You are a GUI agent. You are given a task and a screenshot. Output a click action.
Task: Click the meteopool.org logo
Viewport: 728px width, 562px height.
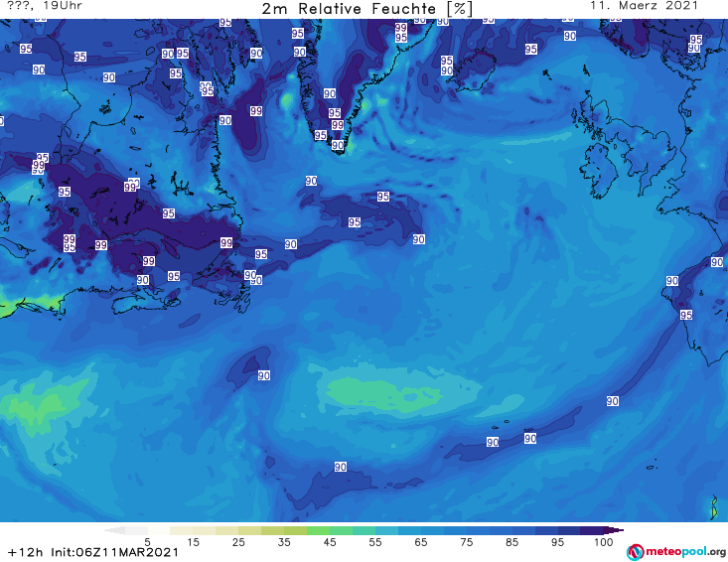[x=676, y=552]
